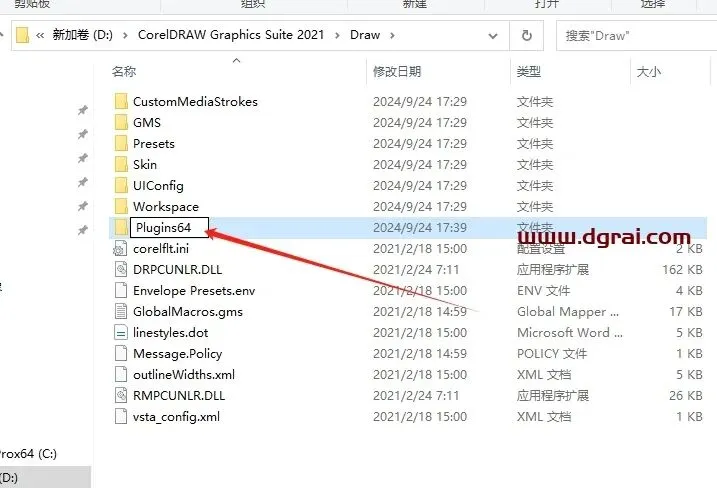Click the Message.Policy file icon
Screen dimensions: 717x488
pos(121,354)
